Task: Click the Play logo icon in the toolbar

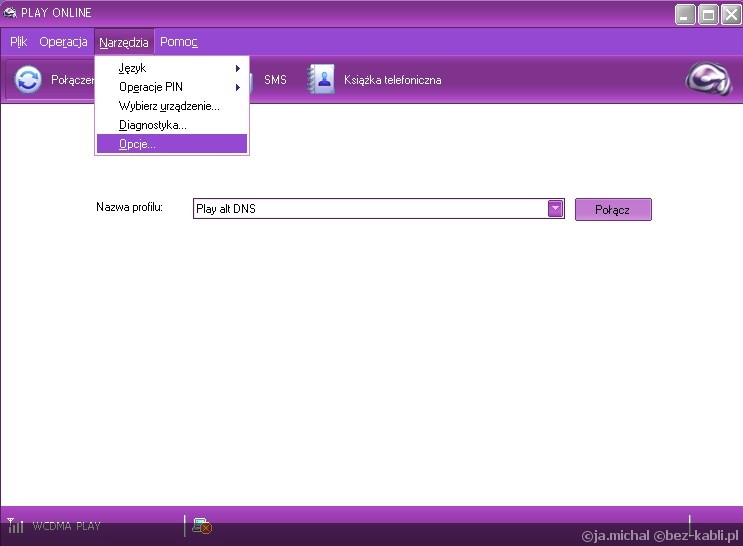Action: (709, 79)
